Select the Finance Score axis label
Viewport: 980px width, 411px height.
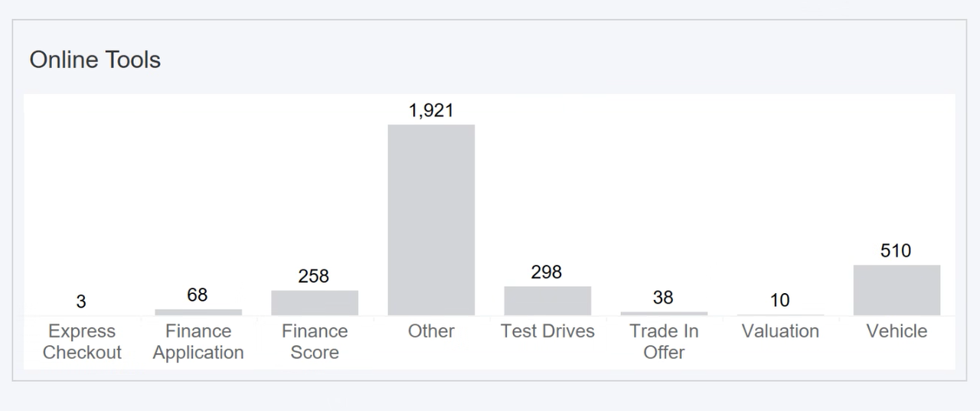[315, 342]
